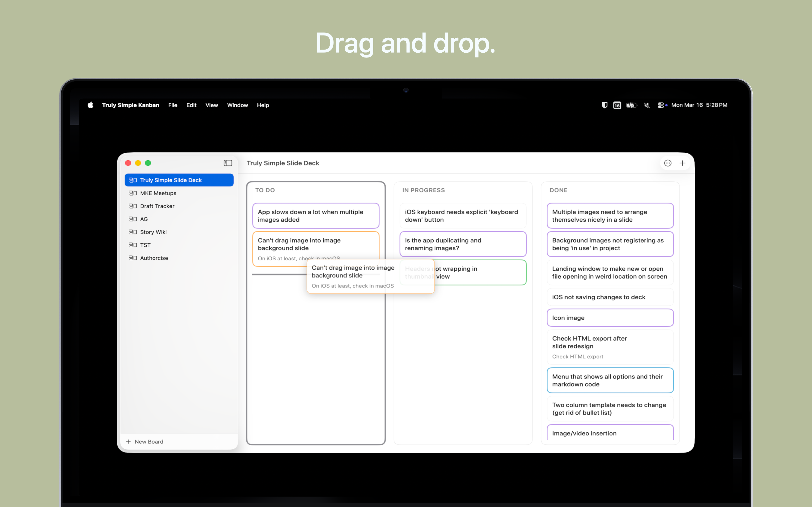Click the plus icon next to New Board
The width and height of the screenshot is (812, 507).
[x=129, y=441]
